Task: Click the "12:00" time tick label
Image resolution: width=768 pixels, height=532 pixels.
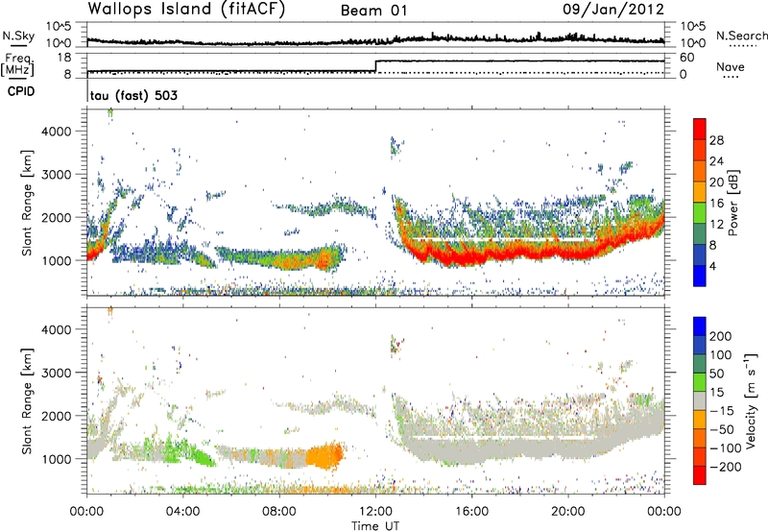Action: pyautogui.click(x=375, y=512)
